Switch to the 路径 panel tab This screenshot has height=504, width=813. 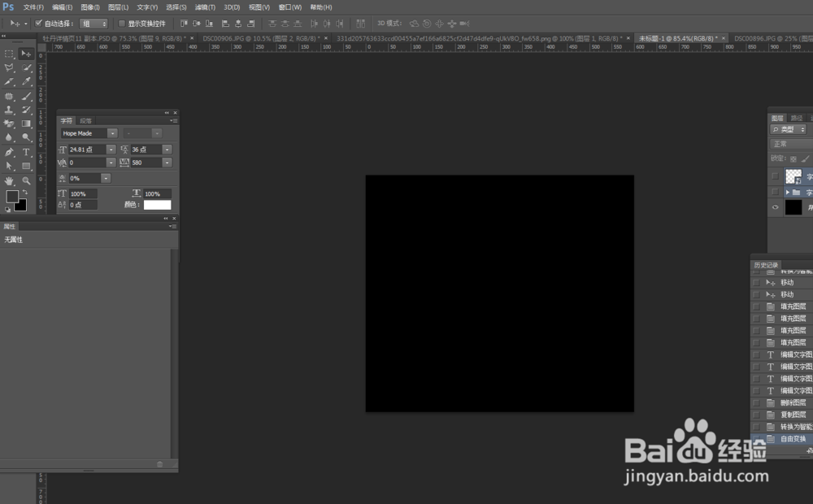coord(797,118)
